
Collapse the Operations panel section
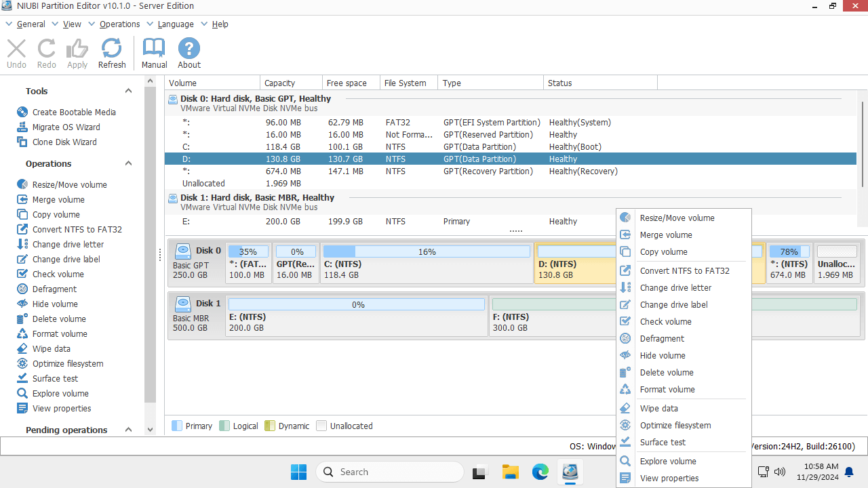(x=128, y=164)
